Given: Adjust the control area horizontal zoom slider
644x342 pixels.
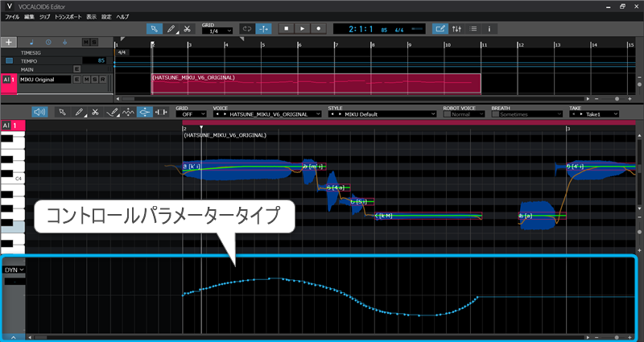Looking at the screenshot, I should pos(617,337).
